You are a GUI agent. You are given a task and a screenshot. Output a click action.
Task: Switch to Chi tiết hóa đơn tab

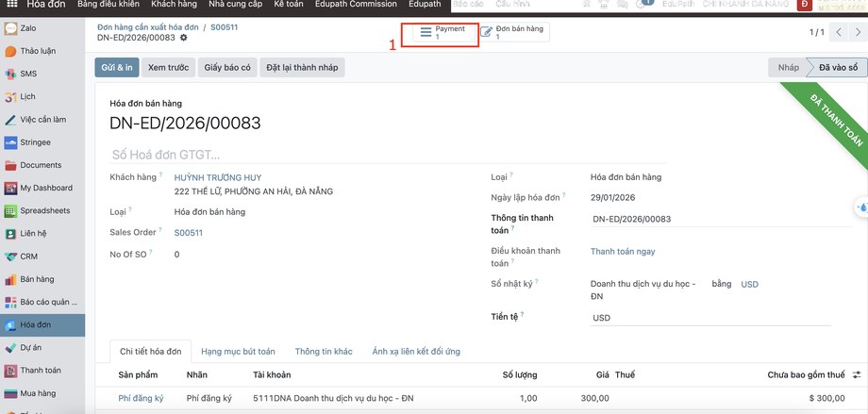click(x=151, y=352)
